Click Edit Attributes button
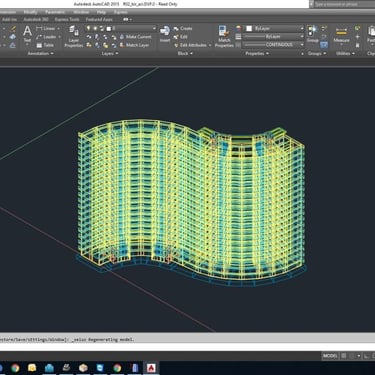This screenshot has height=375, width=375. click(193, 45)
